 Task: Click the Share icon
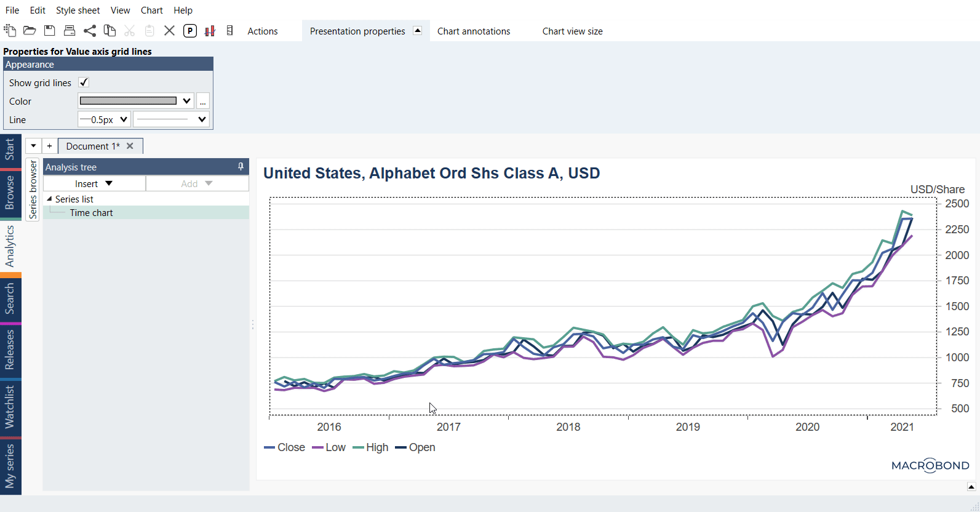coord(90,30)
